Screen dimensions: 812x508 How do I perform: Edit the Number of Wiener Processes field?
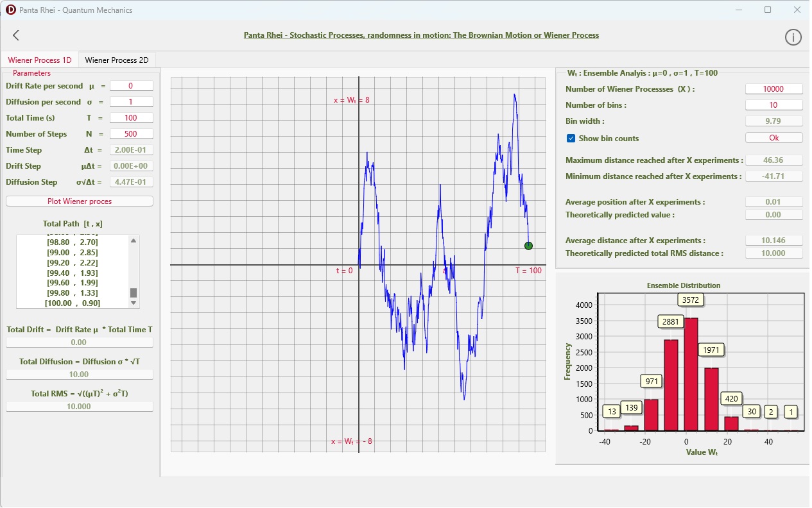pos(773,89)
